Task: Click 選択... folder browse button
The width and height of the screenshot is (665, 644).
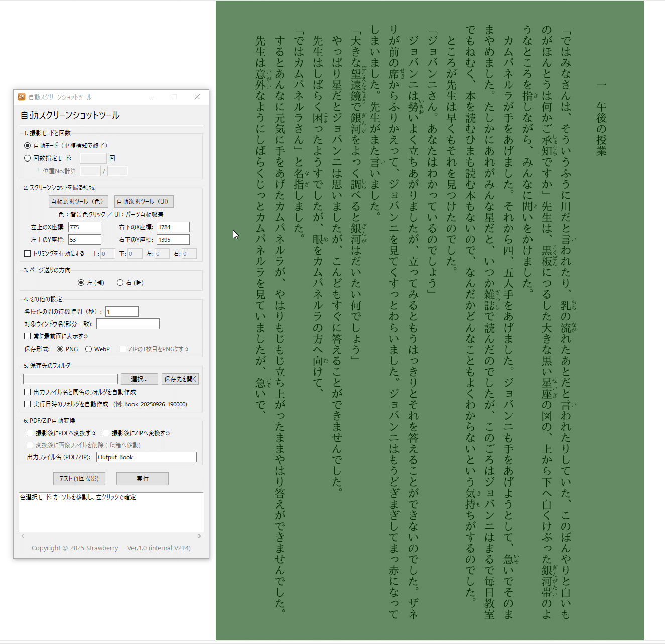Action: (x=139, y=379)
